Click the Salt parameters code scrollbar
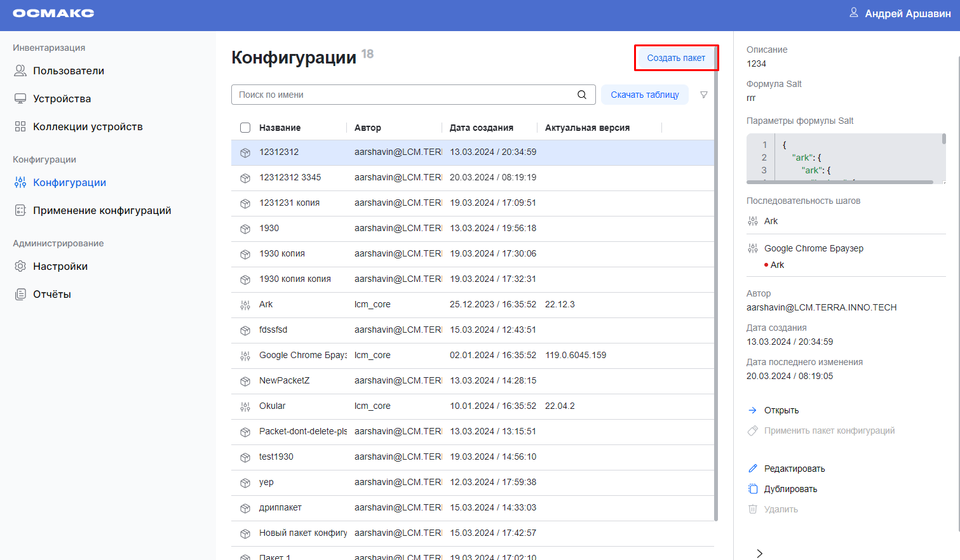The height and width of the screenshot is (560, 960). 943,139
